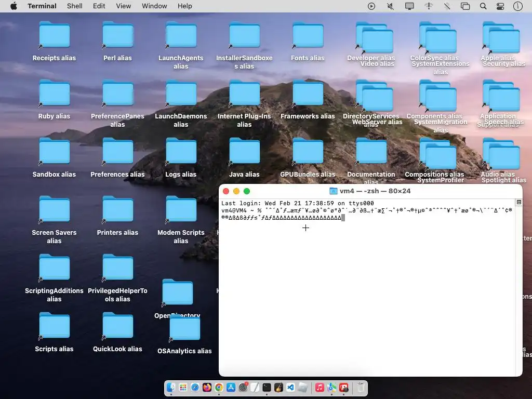Open the Trash in the Dock

coord(361,387)
